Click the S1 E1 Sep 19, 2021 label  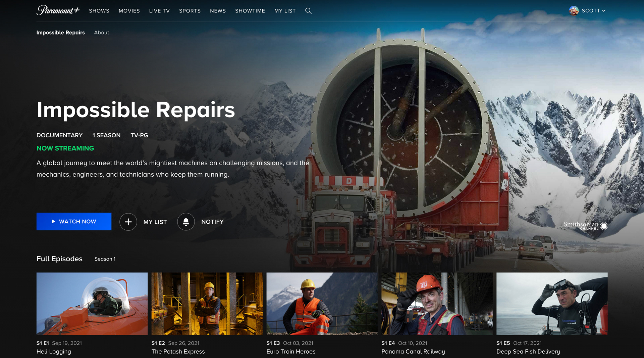tap(59, 343)
